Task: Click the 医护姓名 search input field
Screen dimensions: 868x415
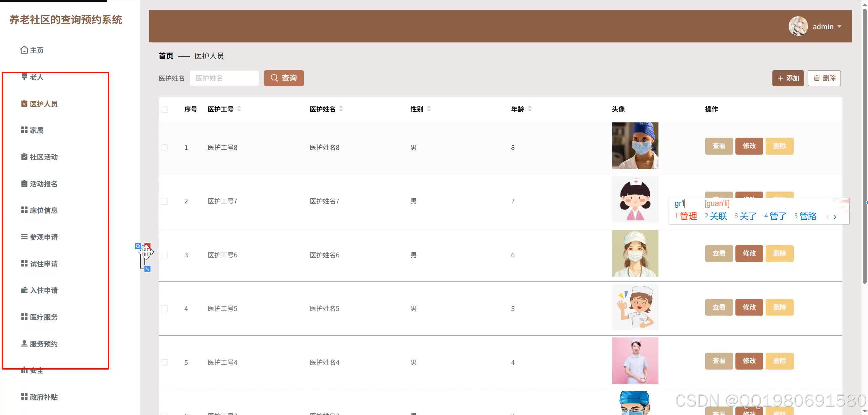Action: click(x=224, y=78)
